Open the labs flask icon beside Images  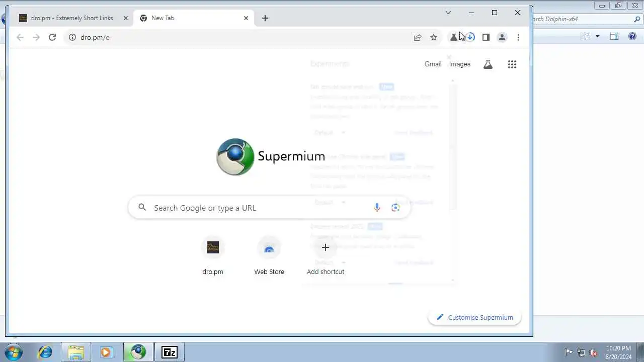pyautogui.click(x=488, y=64)
